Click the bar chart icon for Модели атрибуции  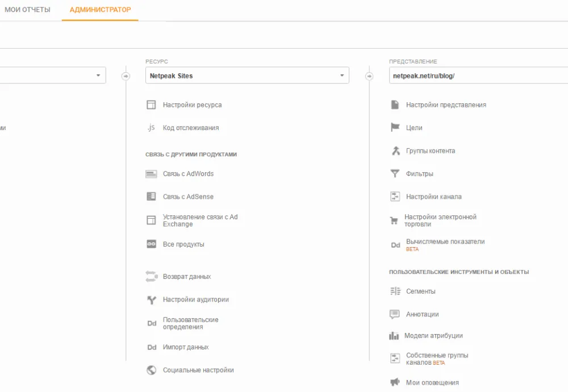click(394, 336)
